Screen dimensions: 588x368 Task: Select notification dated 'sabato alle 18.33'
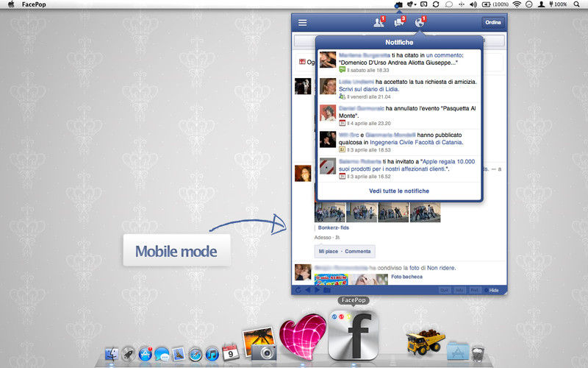(x=399, y=63)
